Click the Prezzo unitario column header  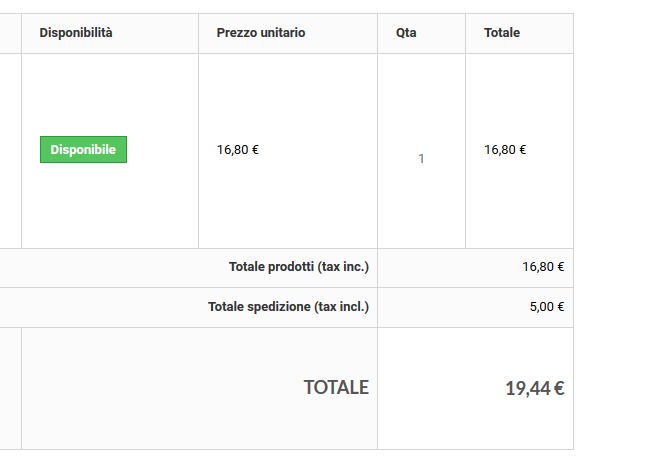[x=261, y=33]
